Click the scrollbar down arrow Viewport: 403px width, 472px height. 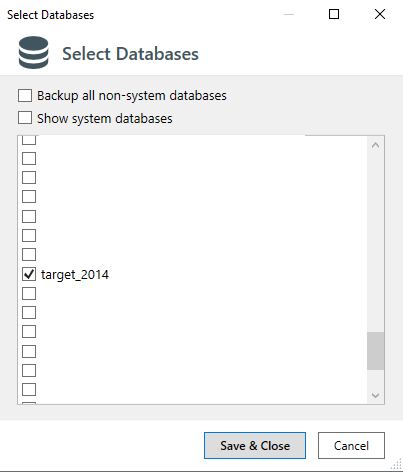pyautogui.click(x=375, y=395)
